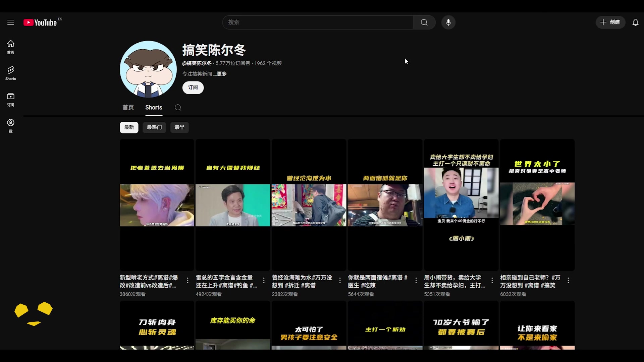
Task: Click title 新型啃老方式#离谱#爆改
Action: click(x=149, y=282)
